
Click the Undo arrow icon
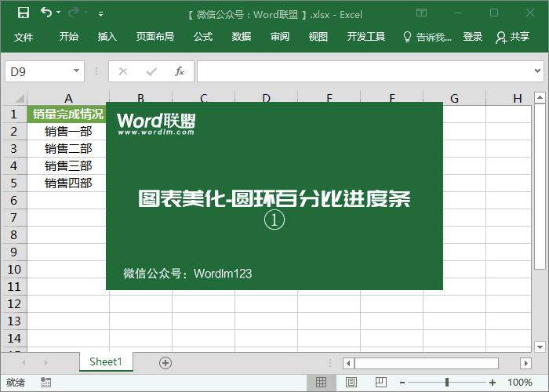(46, 13)
